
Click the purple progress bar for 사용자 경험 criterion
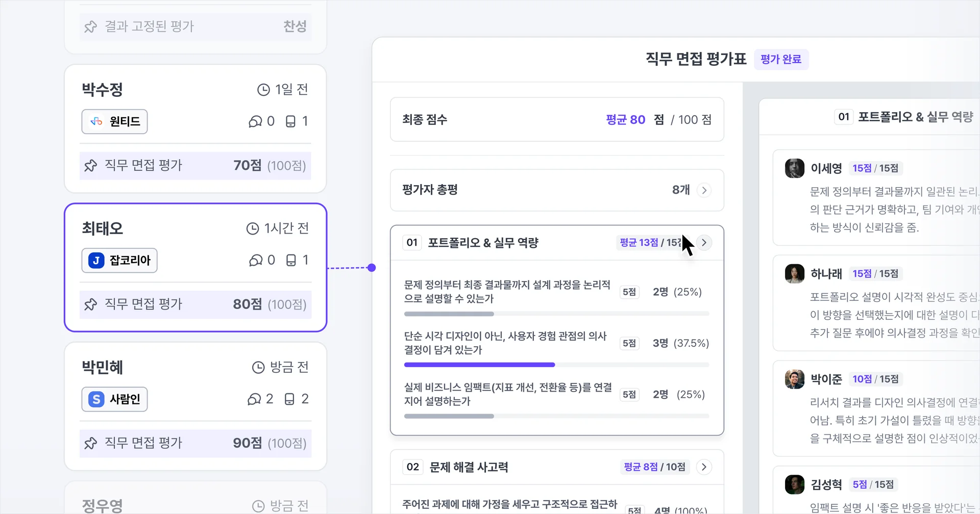coord(479,365)
